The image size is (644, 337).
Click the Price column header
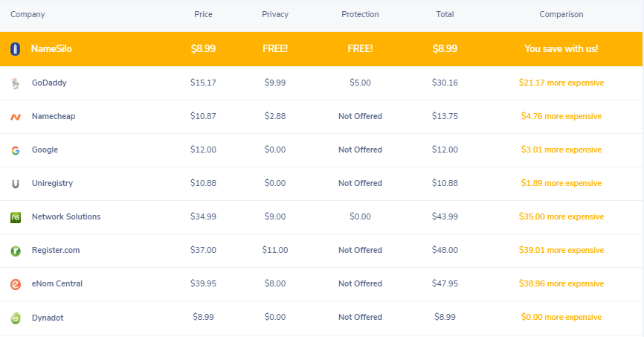pos(203,14)
